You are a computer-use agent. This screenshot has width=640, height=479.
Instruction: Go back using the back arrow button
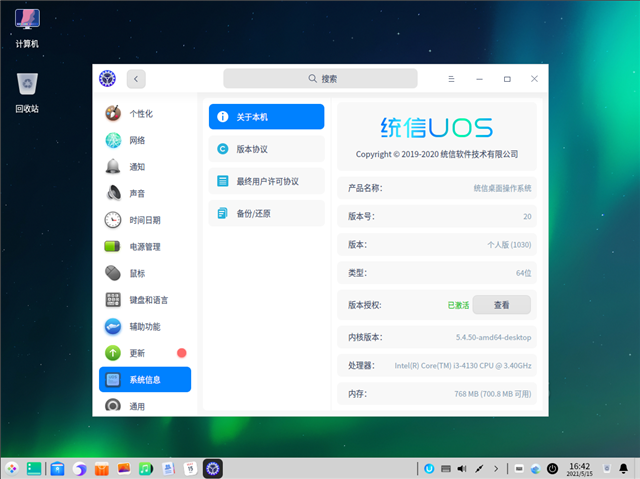coord(136,79)
